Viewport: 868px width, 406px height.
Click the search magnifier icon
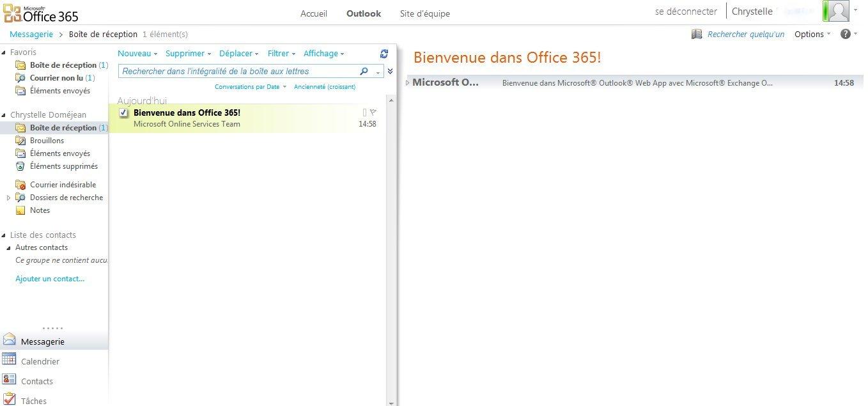pos(364,72)
